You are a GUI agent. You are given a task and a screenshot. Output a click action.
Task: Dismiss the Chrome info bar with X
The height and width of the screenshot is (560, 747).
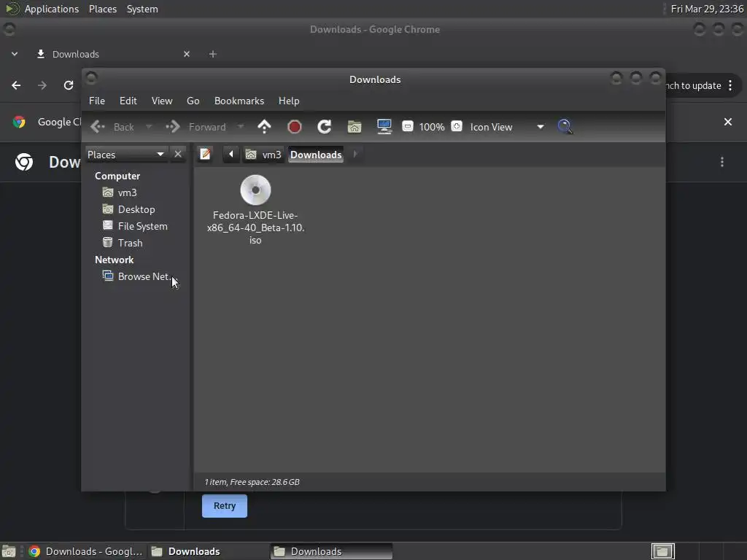click(x=728, y=122)
